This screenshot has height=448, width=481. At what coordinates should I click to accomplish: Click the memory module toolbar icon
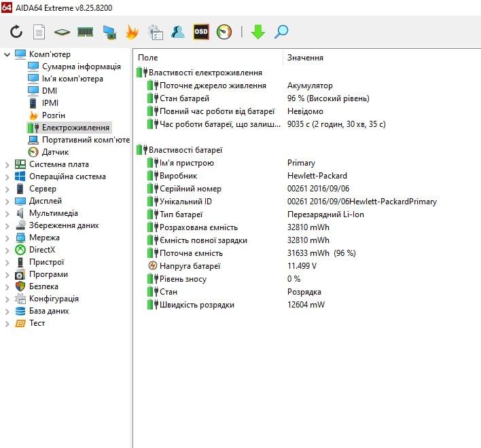pyautogui.click(x=86, y=32)
